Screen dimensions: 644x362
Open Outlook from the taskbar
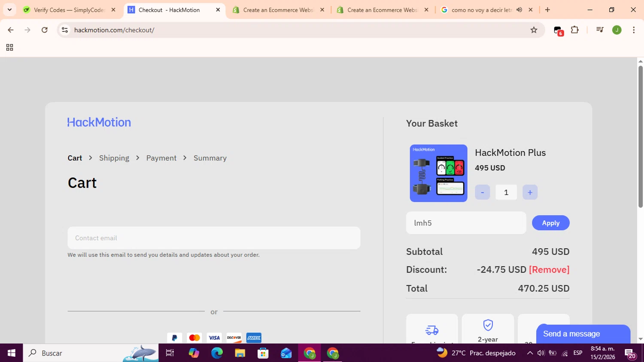tap(286, 353)
